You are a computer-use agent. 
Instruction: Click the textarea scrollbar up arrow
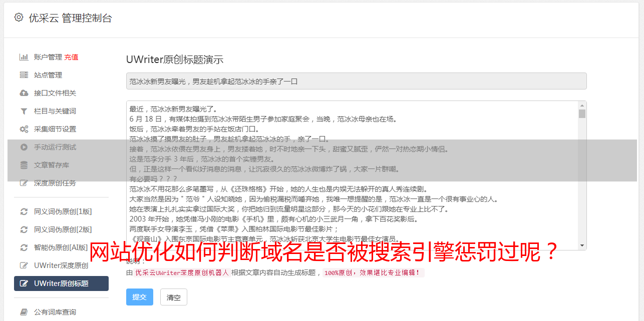coord(582,105)
